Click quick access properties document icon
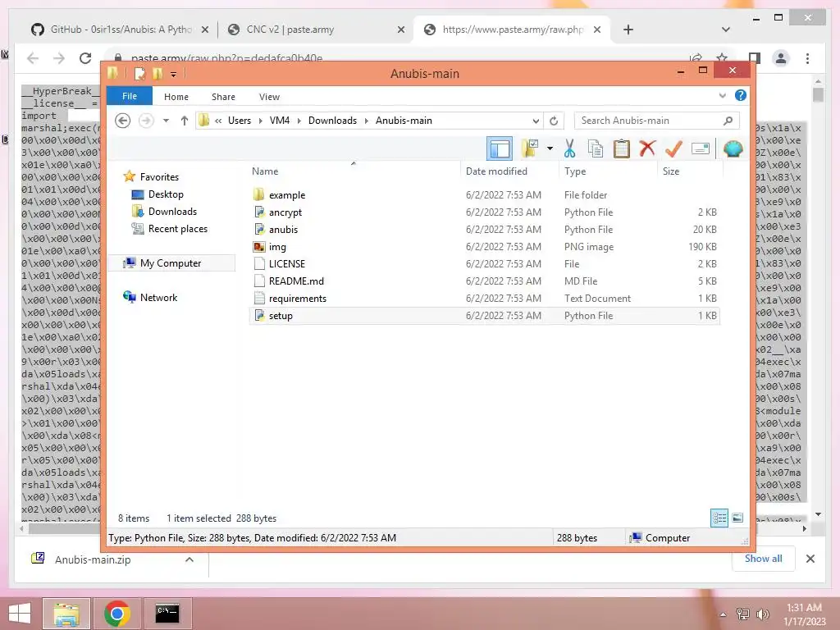The width and height of the screenshot is (840, 630). click(x=139, y=73)
